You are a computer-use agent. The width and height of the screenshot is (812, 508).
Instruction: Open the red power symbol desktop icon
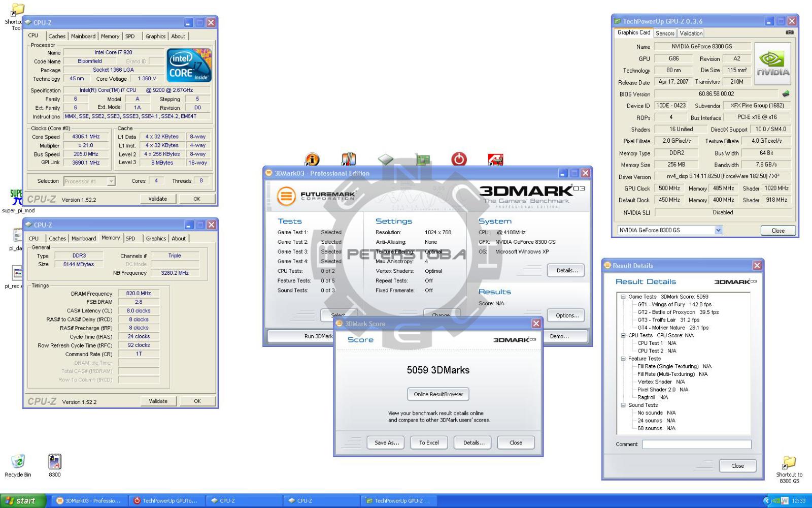[x=459, y=159]
